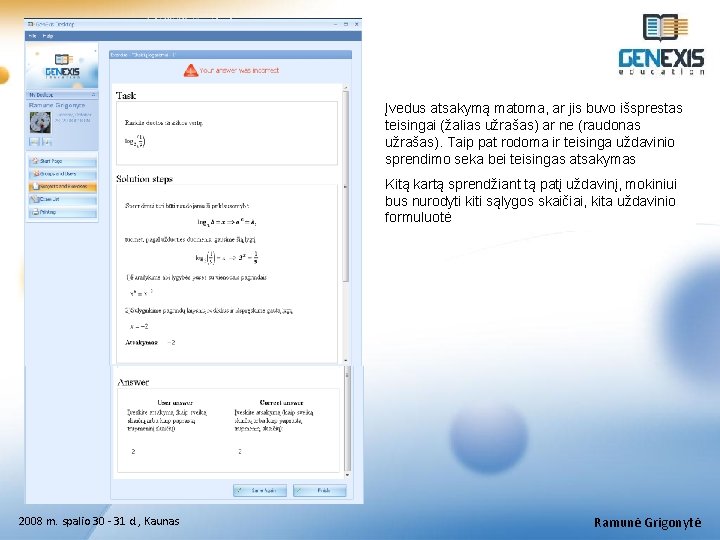720x540 pixels.
Task: Click the 'Task' heading
Action: pos(126,96)
